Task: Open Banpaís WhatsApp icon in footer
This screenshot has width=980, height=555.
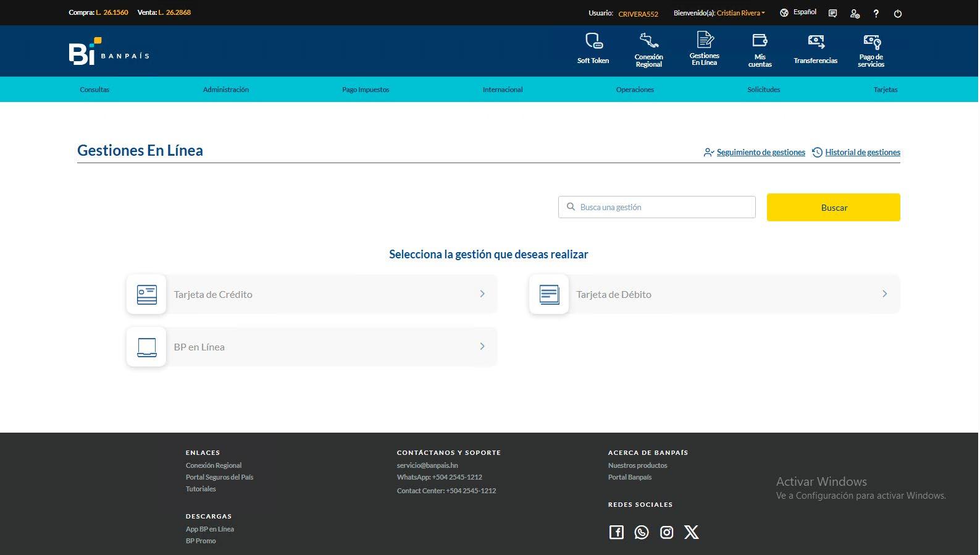Action: click(642, 532)
